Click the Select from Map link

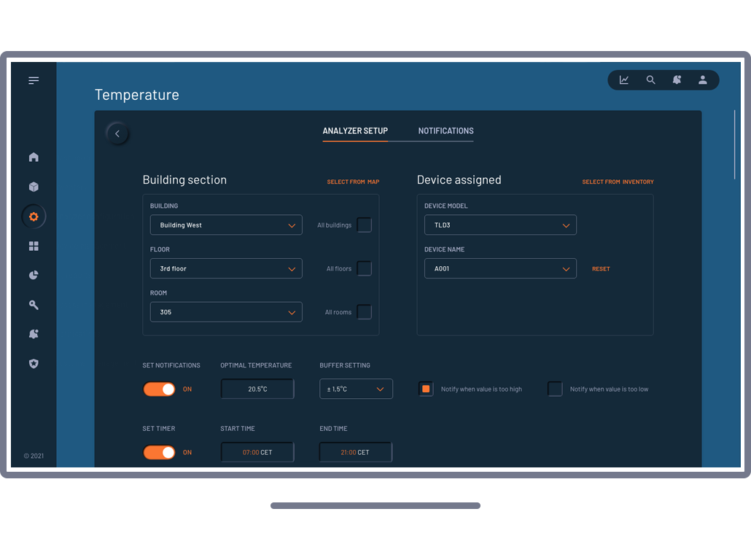(x=353, y=182)
